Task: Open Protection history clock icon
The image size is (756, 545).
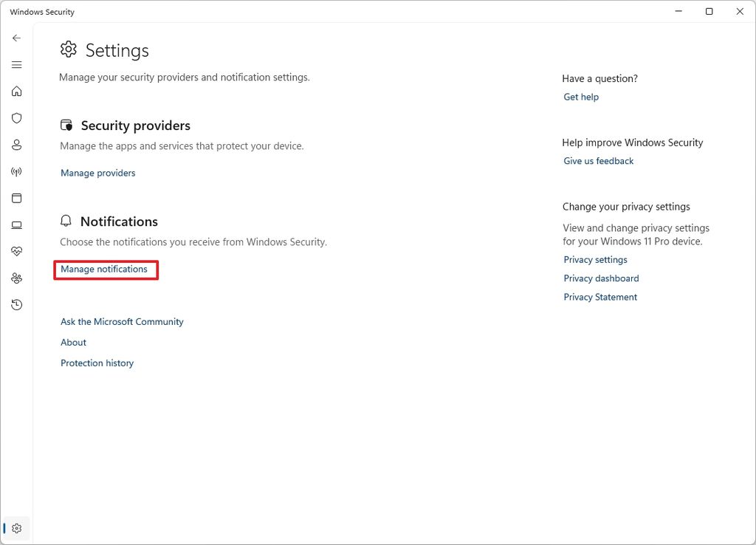Action: pos(16,304)
